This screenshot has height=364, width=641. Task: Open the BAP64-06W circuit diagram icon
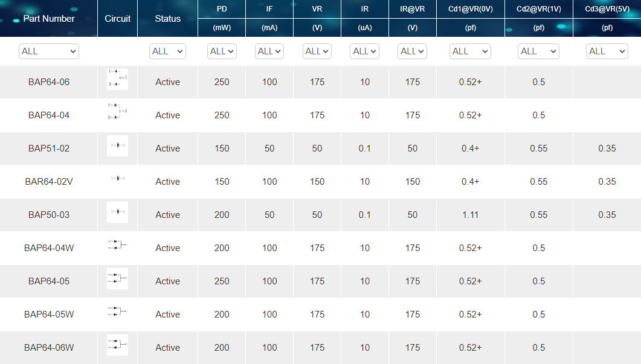coord(117,345)
